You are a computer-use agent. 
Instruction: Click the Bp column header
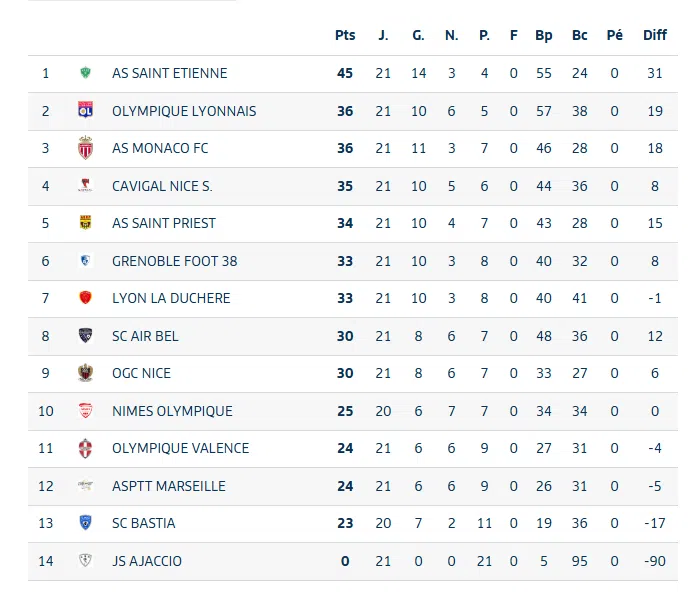point(544,35)
